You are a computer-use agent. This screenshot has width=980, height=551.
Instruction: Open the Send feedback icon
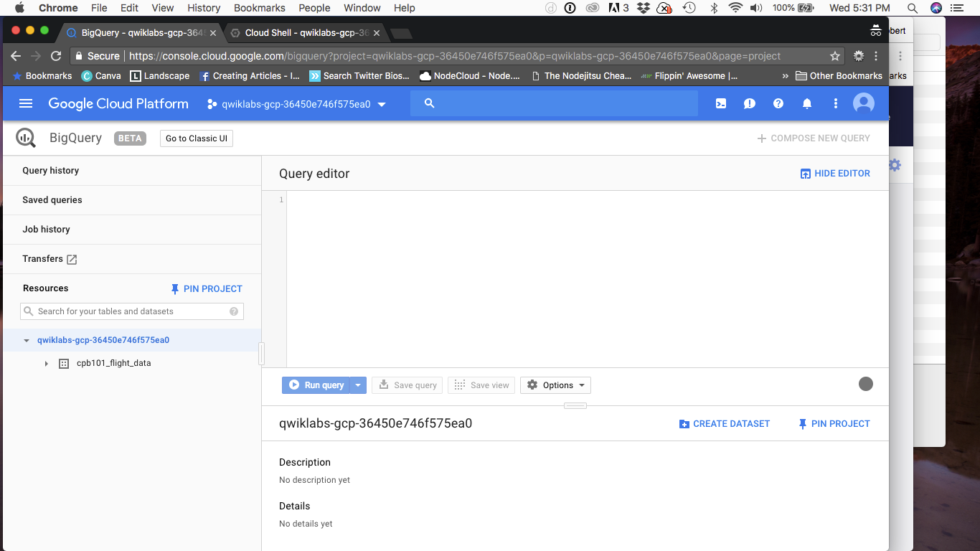point(749,103)
